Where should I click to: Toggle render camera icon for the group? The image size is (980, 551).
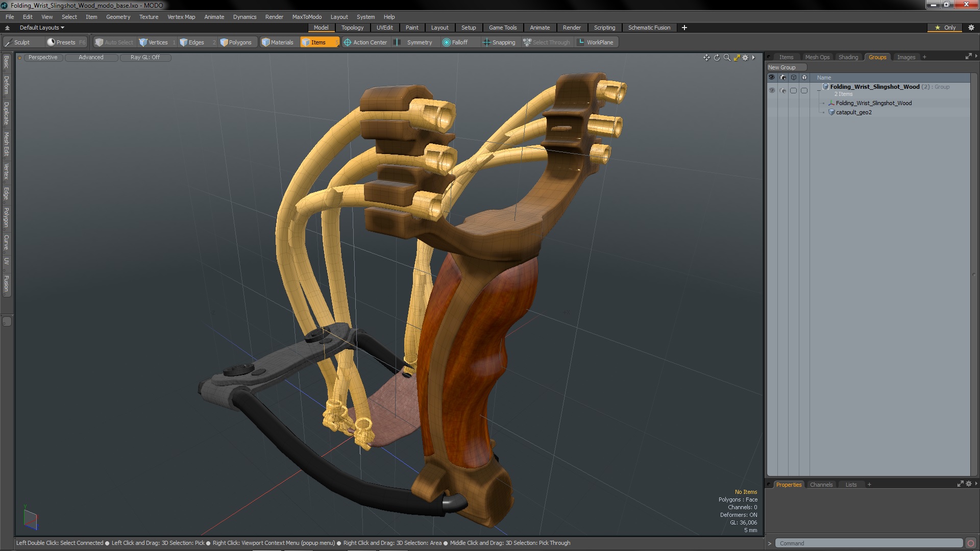coord(783,90)
